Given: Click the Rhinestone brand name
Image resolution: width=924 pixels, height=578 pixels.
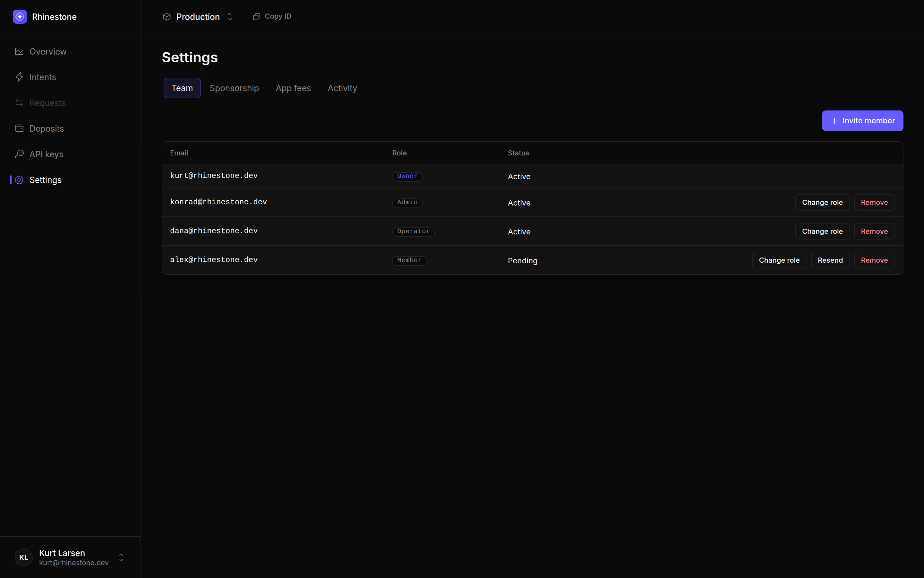Looking at the screenshot, I should coord(54,17).
